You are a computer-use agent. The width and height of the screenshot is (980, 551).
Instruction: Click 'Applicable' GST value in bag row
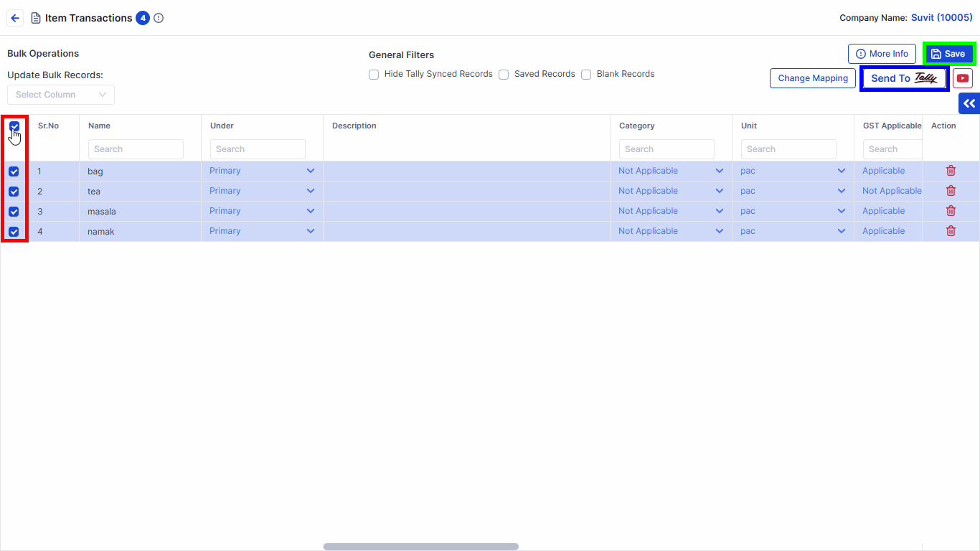click(884, 171)
